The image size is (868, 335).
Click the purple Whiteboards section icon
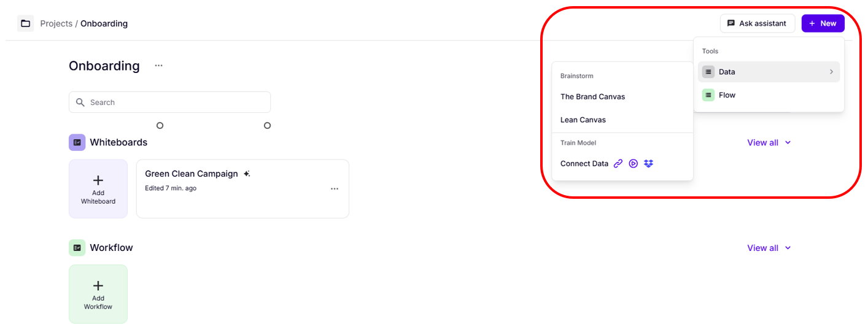[x=77, y=142]
